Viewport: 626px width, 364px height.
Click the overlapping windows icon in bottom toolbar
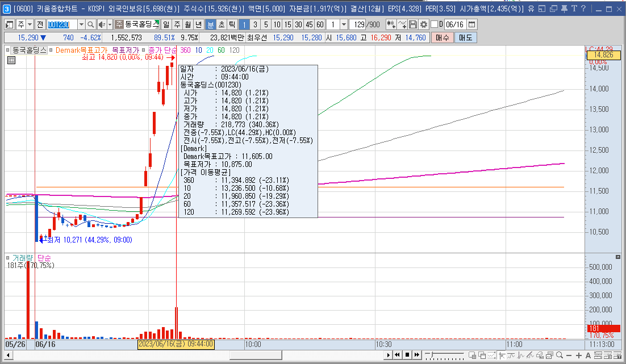pos(482,355)
